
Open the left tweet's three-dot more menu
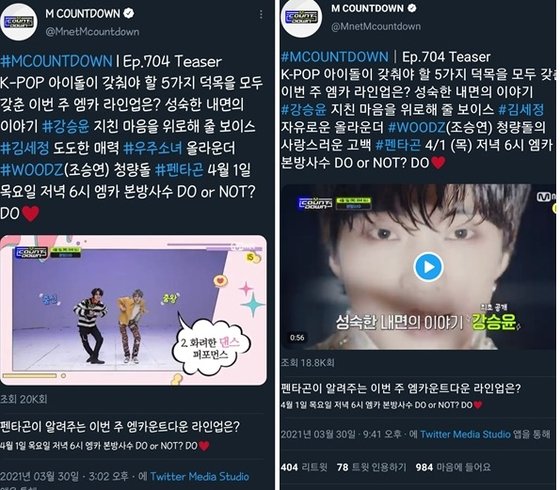pyautogui.click(x=261, y=14)
